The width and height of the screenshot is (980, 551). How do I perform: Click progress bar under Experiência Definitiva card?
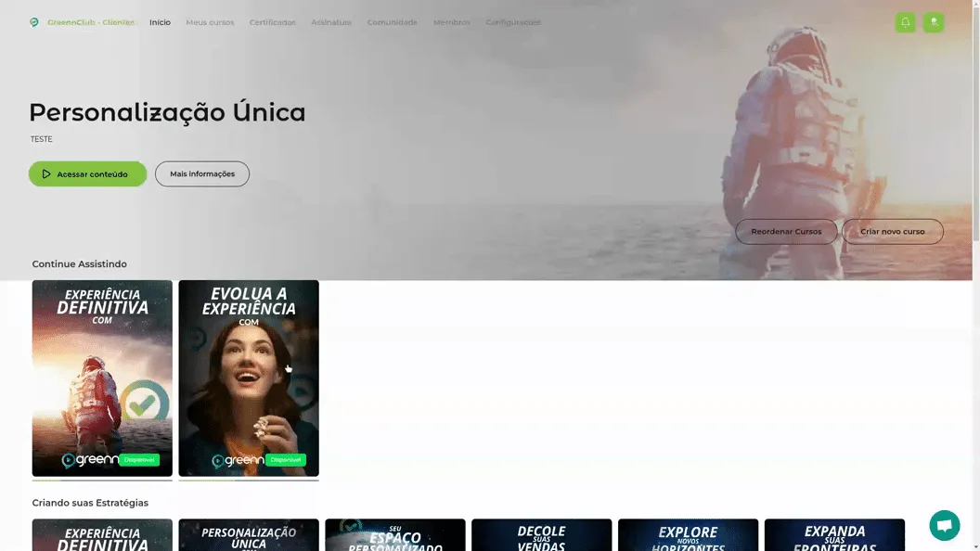click(102, 481)
